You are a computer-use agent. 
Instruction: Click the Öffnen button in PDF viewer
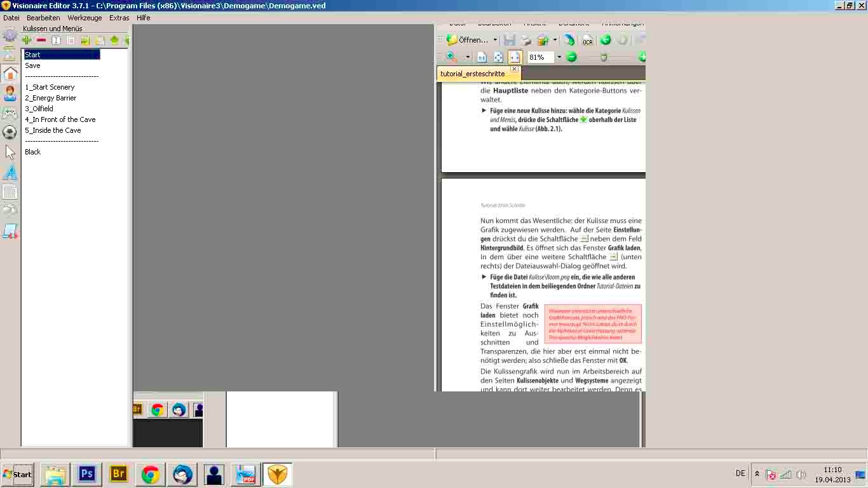(468, 40)
